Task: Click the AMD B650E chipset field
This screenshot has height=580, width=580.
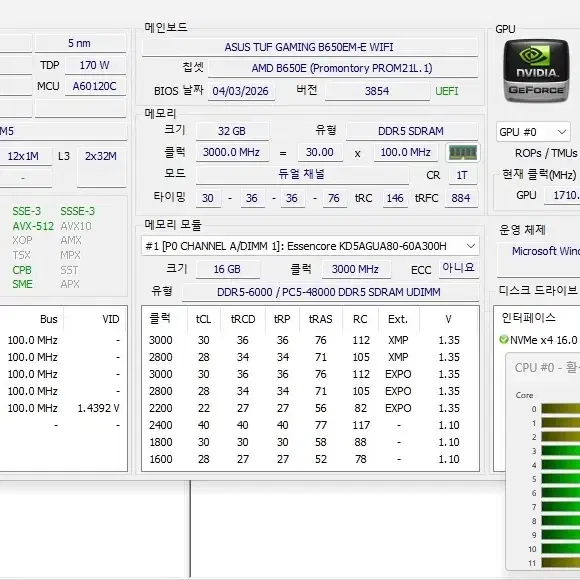Action: tap(342, 68)
